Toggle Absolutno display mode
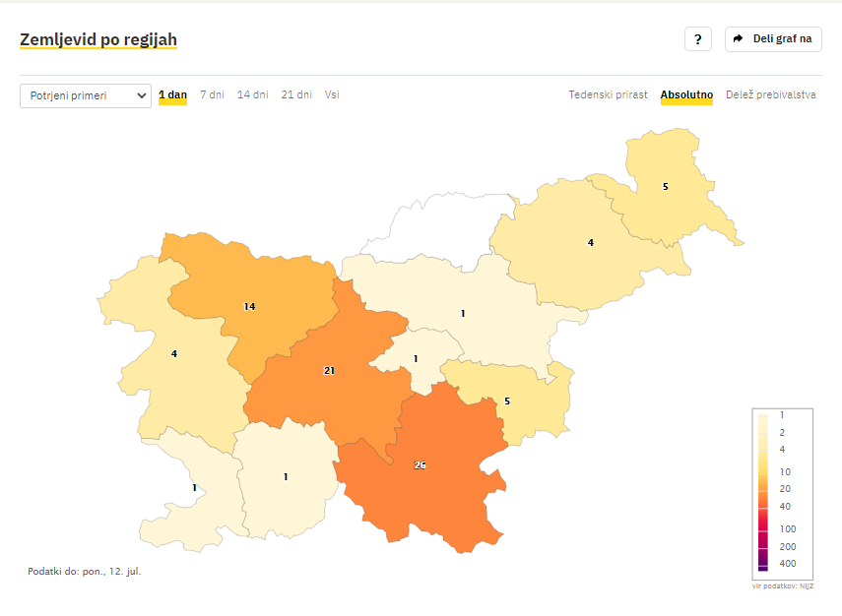 click(686, 95)
